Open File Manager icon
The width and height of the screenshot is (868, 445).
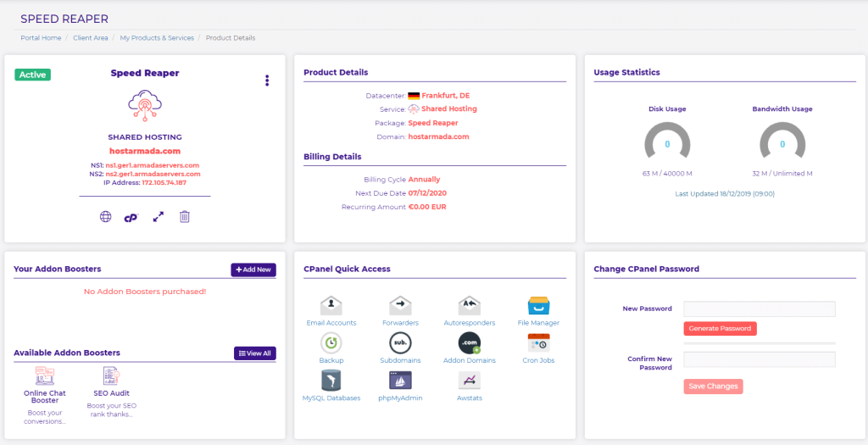pyautogui.click(x=538, y=305)
